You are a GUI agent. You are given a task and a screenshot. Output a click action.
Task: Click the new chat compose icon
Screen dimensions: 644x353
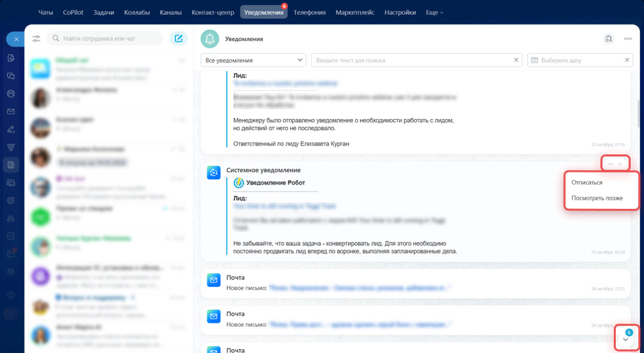pos(178,38)
